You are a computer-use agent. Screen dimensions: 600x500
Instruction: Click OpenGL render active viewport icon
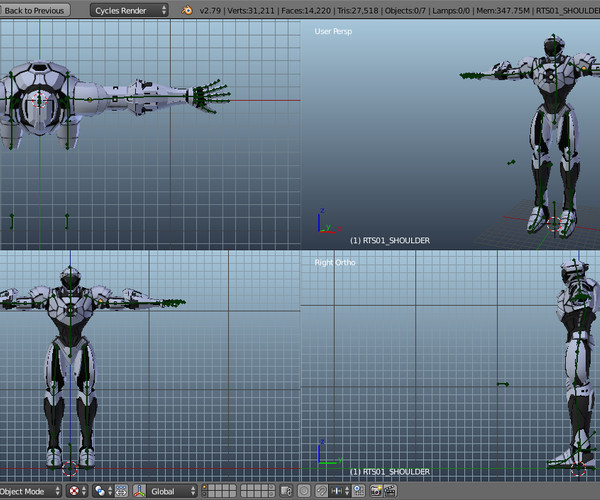tap(377, 491)
